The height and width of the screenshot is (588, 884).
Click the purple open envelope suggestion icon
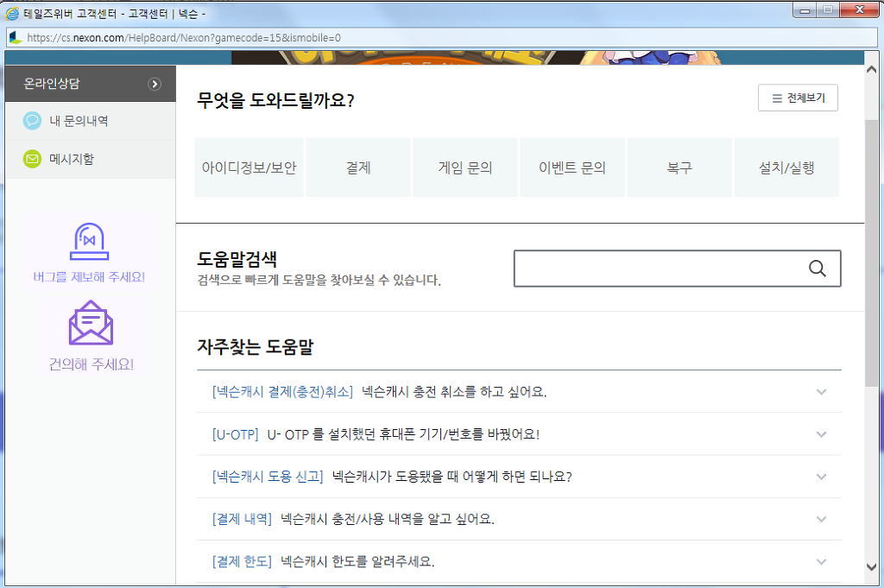pos(91,322)
